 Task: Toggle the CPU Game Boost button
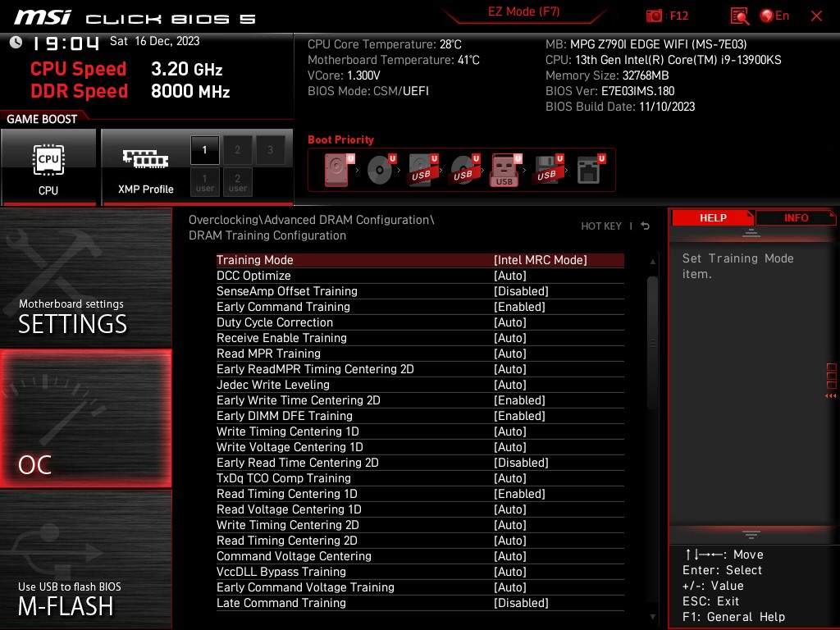pos(48,167)
